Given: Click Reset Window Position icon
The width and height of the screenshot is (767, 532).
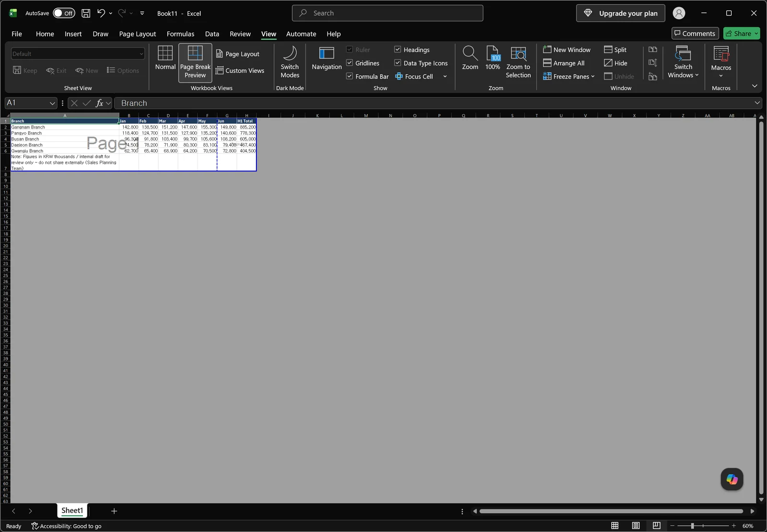Looking at the screenshot, I should pyautogui.click(x=653, y=76).
